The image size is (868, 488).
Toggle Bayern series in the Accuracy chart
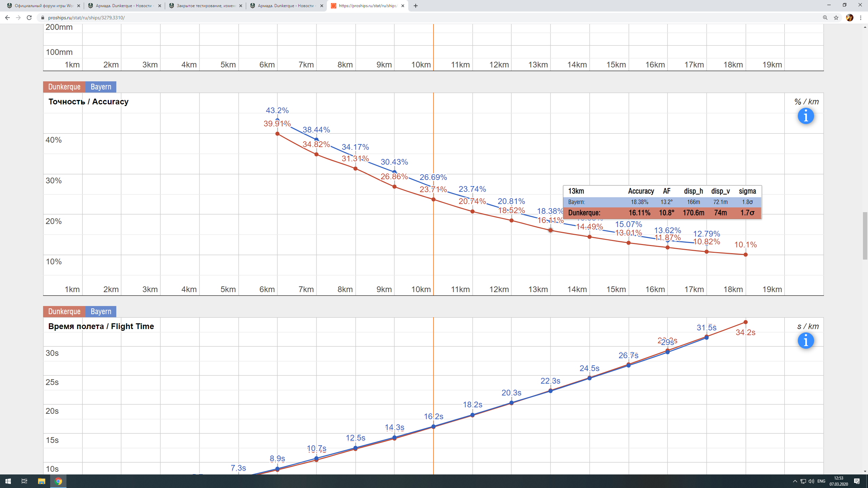pos(101,87)
